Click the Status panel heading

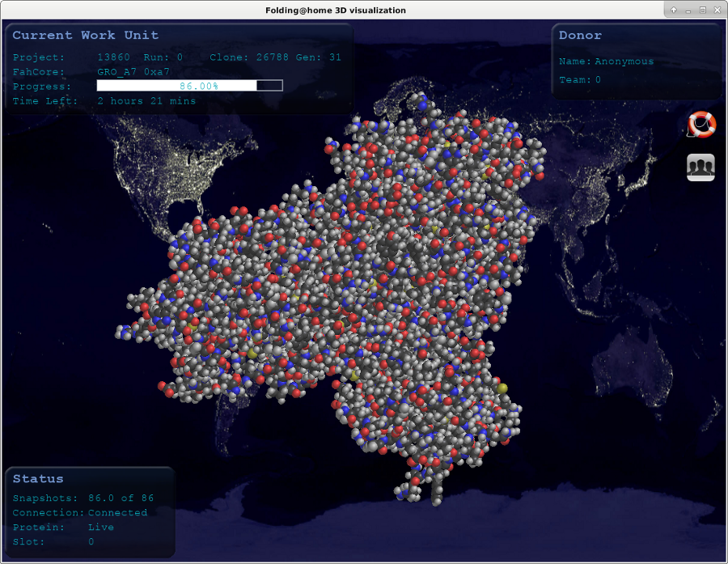point(38,479)
